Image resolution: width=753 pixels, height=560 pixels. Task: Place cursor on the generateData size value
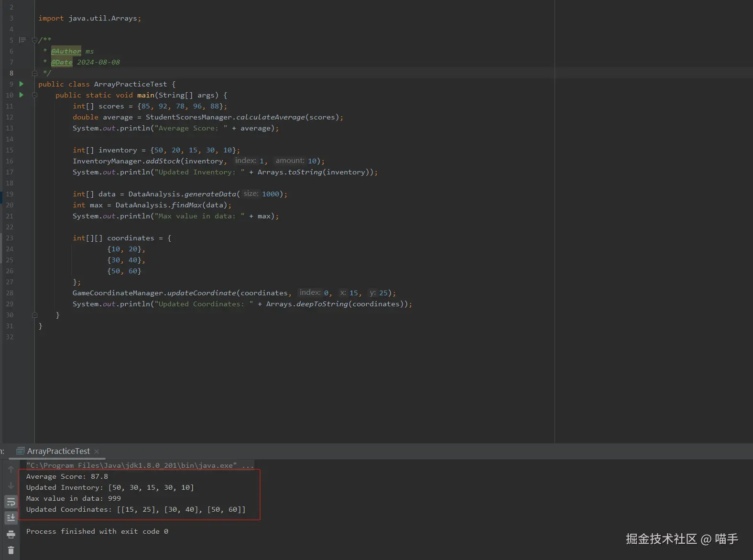(271, 194)
